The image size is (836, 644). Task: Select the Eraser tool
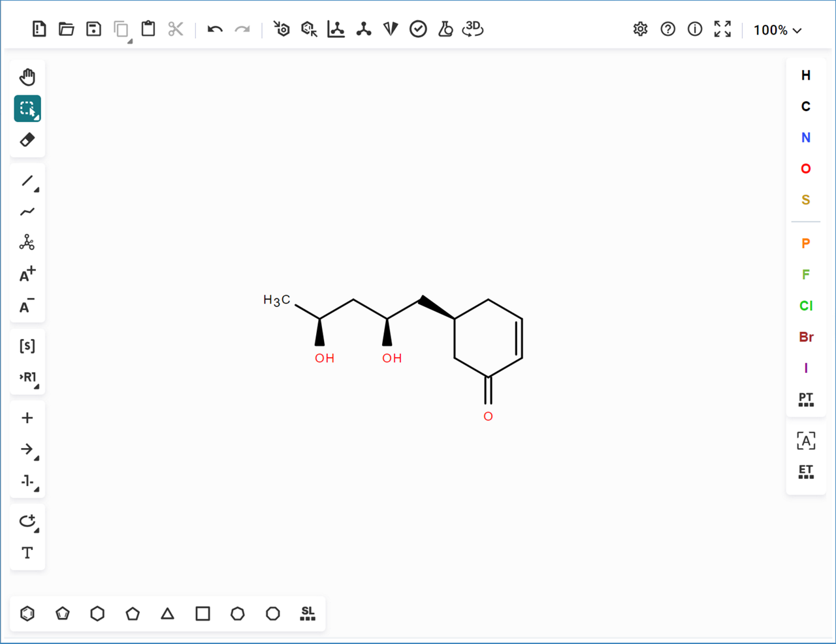coord(27,140)
